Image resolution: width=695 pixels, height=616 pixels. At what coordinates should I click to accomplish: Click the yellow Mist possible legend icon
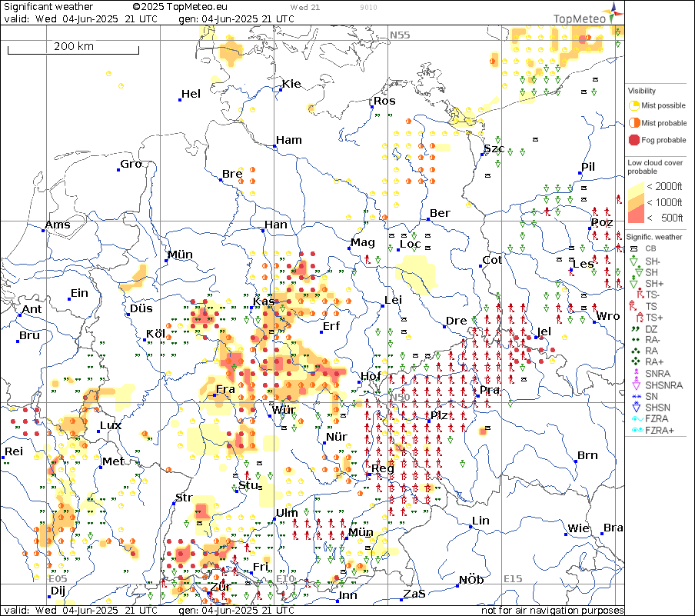tap(634, 105)
